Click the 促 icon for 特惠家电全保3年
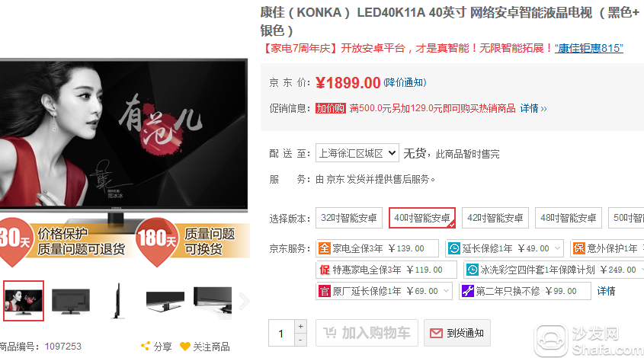 tap(324, 270)
